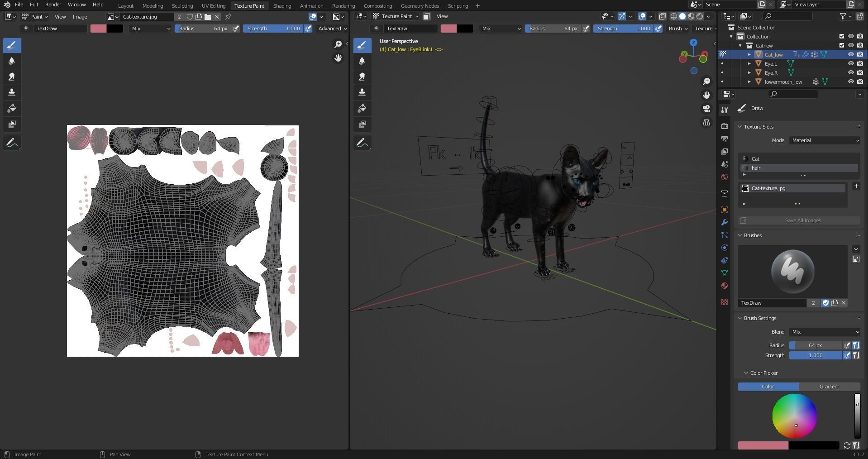This screenshot has width=868, height=459.
Task: Open the File menu
Action: point(19,5)
